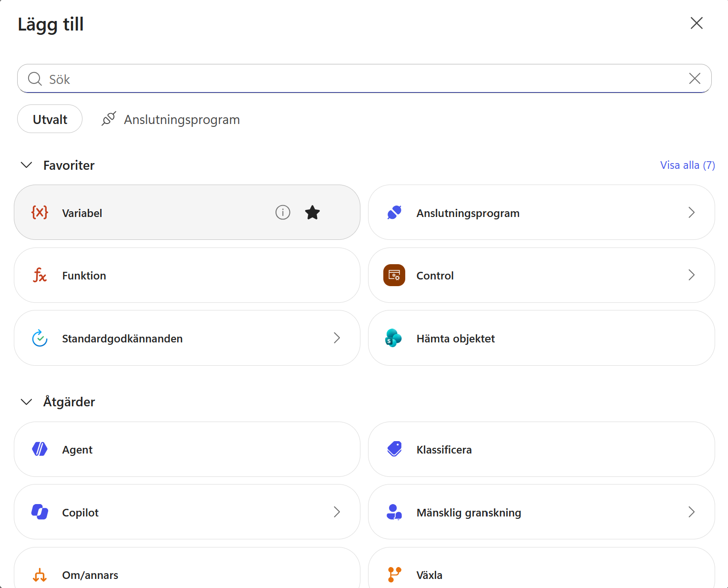Add the Funktion action
Image resolution: width=728 pixels, height=588 pixels.
(187, 275)
